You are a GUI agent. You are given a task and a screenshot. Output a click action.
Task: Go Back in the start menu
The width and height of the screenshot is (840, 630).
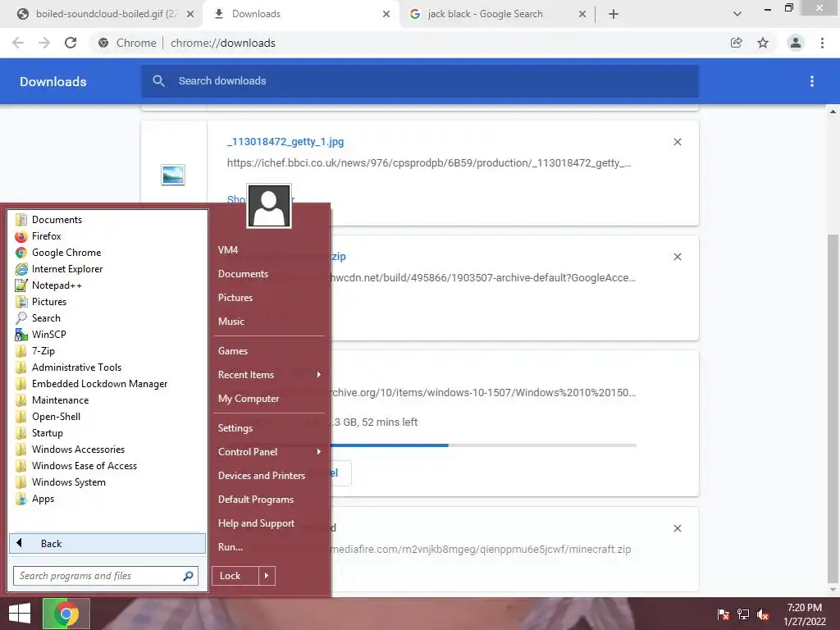point(107,543)
